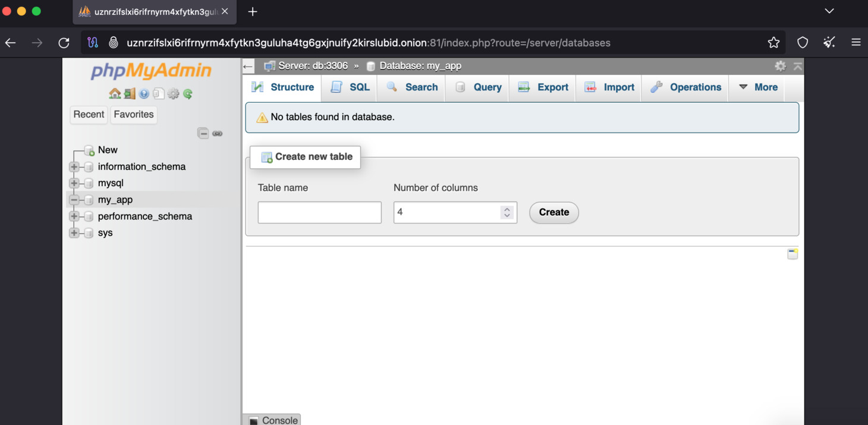Show Favorites tables list
This screenshot has height=425, width=868.
pos(134,114)
